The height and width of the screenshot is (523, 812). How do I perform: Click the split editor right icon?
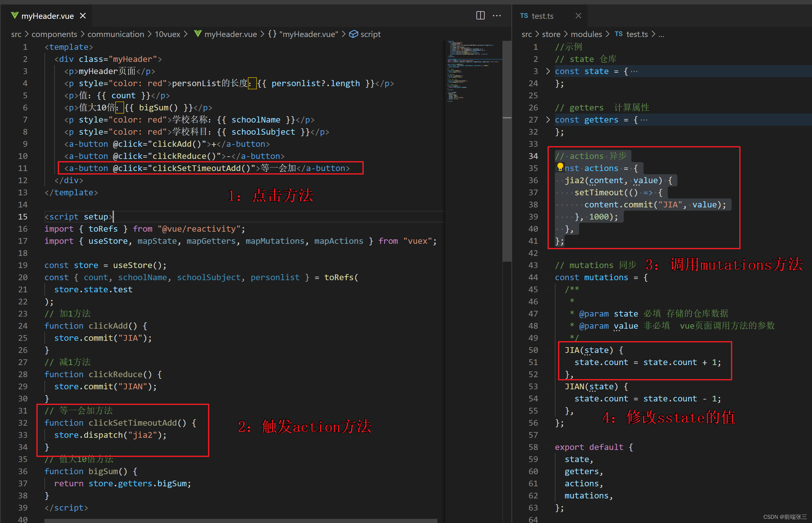[x=480, y=15]
